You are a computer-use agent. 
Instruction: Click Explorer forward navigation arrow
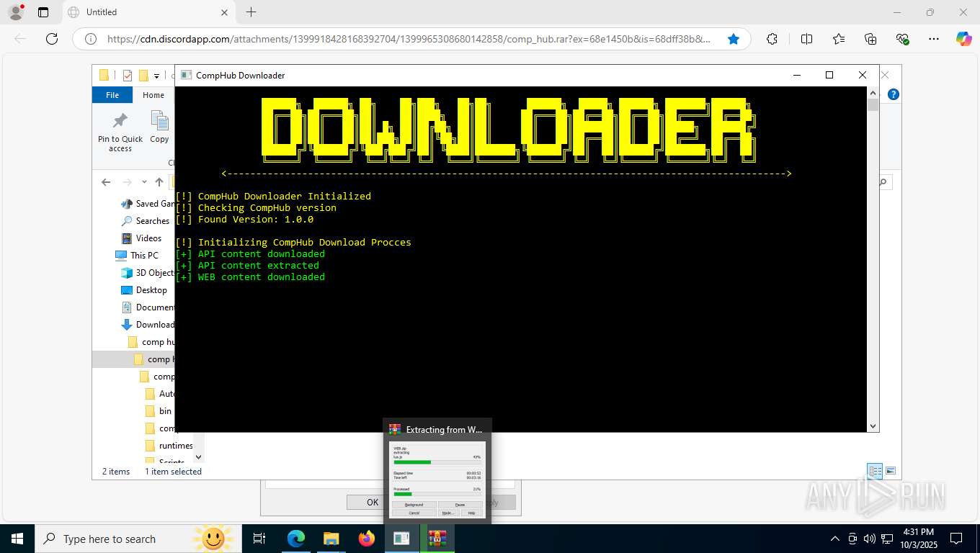pos(128,182)
